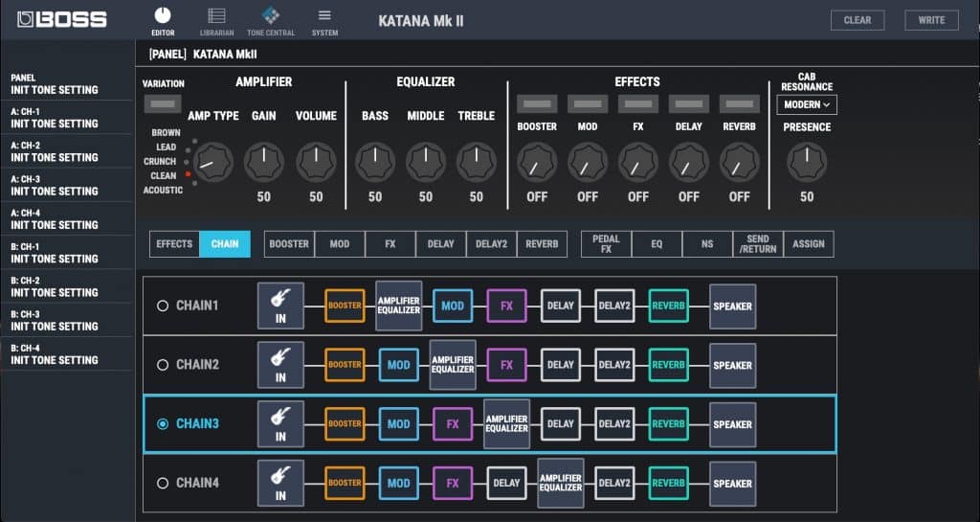This screenshot has width=980, height=522.
Task: Toggle the VARIATION switch
Action: click(163, 103)
